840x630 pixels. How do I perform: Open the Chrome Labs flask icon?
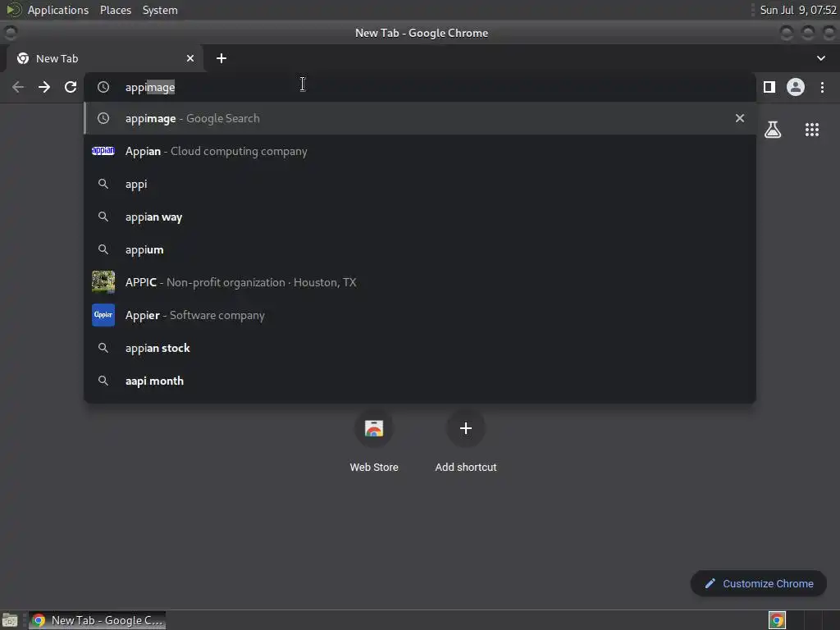coord(773,129)
